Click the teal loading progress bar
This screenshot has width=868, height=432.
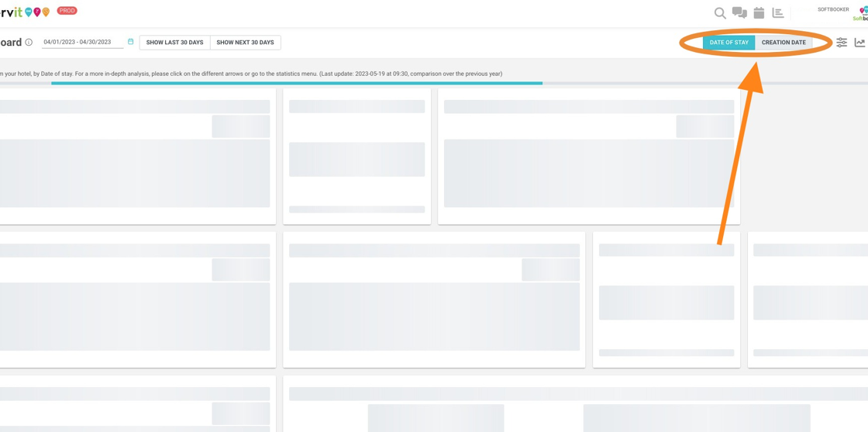tap(296, 83)
